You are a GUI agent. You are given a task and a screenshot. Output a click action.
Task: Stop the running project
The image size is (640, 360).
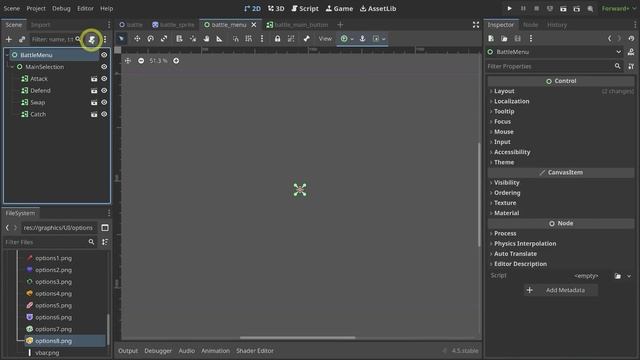tap(536, 9)
